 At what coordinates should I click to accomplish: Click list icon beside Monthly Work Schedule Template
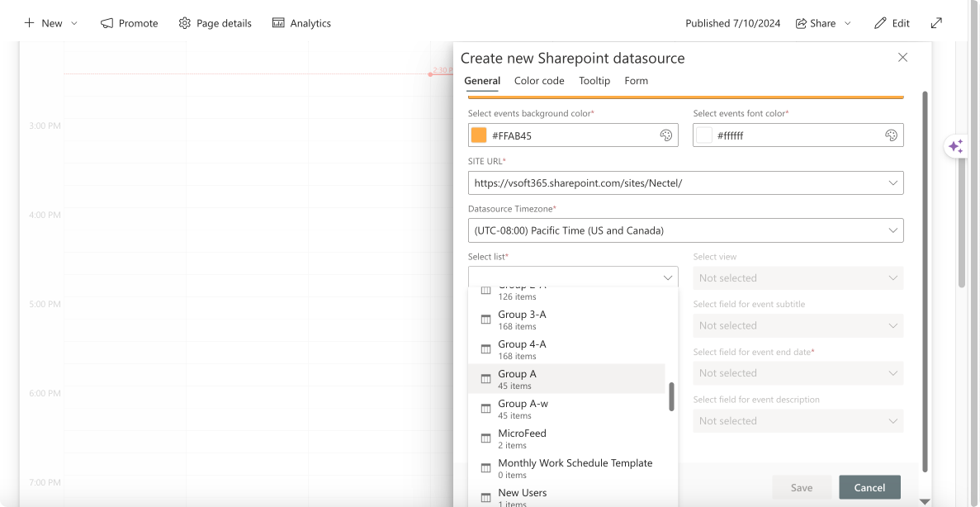[x=485, y=468]
